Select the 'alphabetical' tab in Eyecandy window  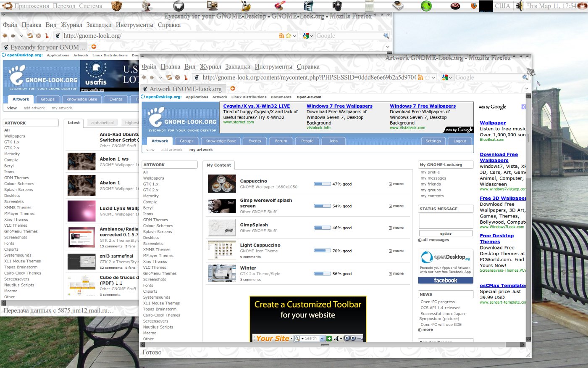[x=102, y=123]
